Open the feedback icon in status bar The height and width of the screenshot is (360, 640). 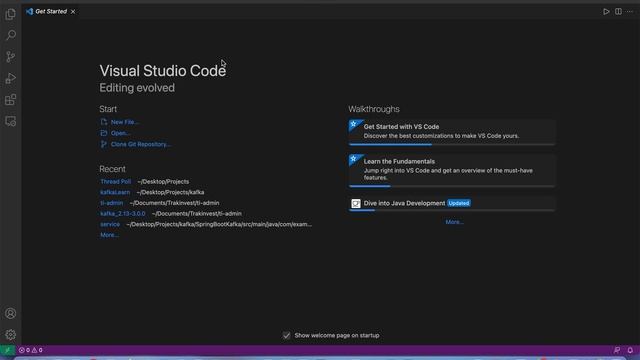tap(617, 350)
